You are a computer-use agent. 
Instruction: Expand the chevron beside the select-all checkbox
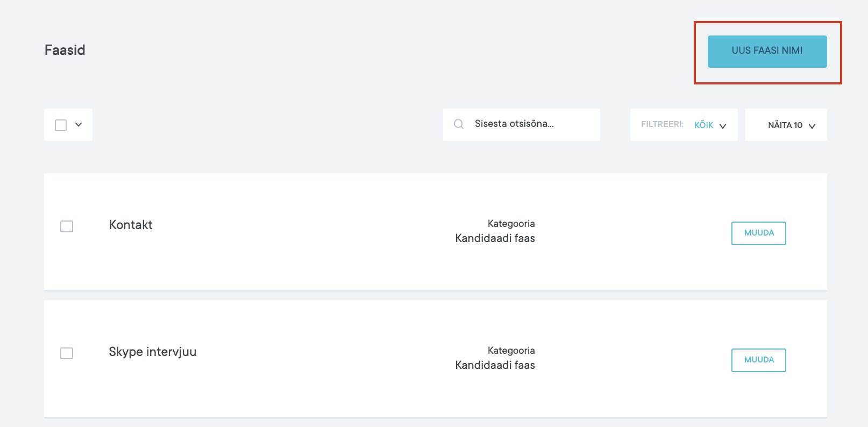[79, 125]
